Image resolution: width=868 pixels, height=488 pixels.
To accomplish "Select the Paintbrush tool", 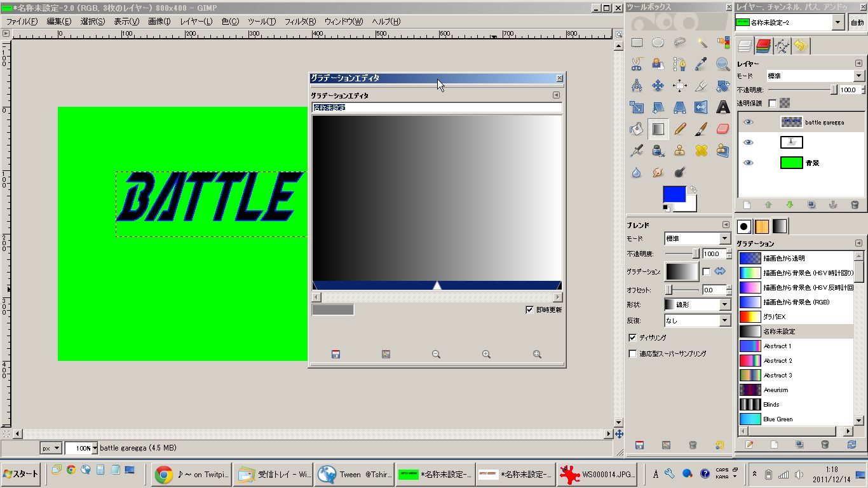I will coord(702,129).
